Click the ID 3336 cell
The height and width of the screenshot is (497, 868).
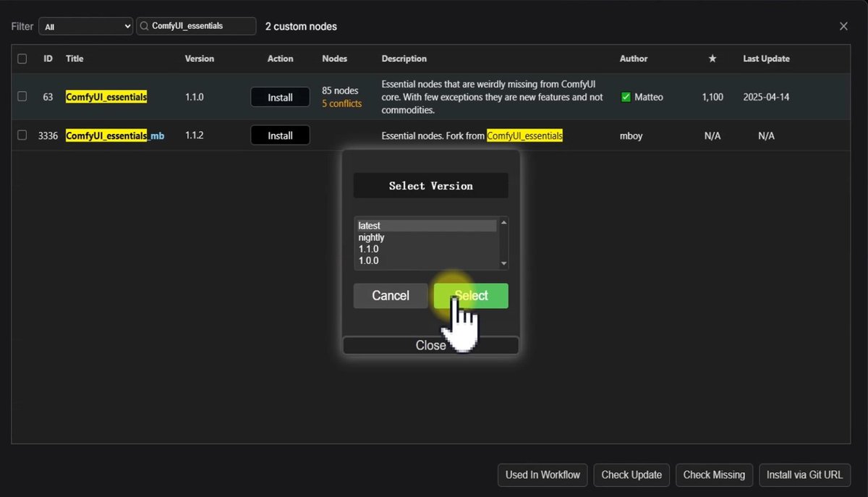[48, 135]
